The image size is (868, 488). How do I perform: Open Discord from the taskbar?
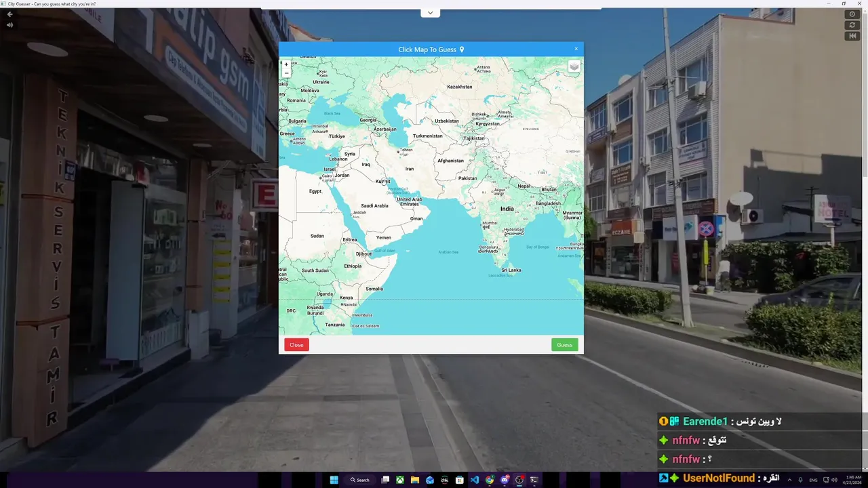point(505,480)
